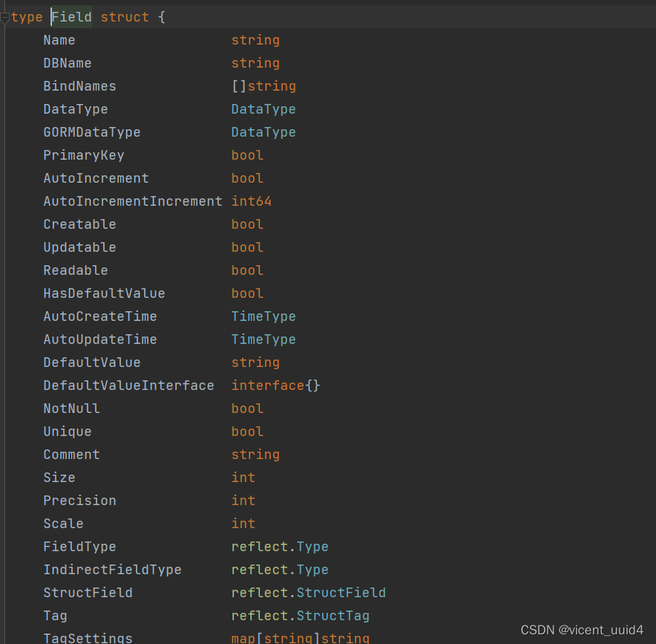656x644 pixels.
Task: Click the DBName field identifier
Action: point(68,63)
